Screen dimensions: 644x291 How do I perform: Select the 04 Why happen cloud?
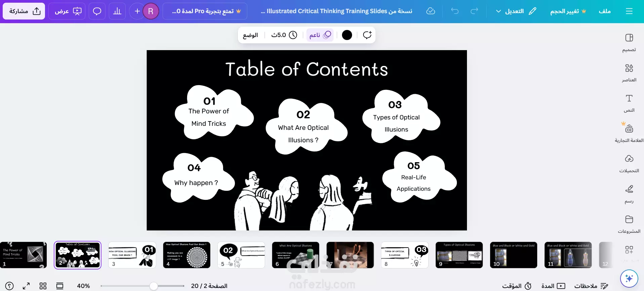(198, 178)
